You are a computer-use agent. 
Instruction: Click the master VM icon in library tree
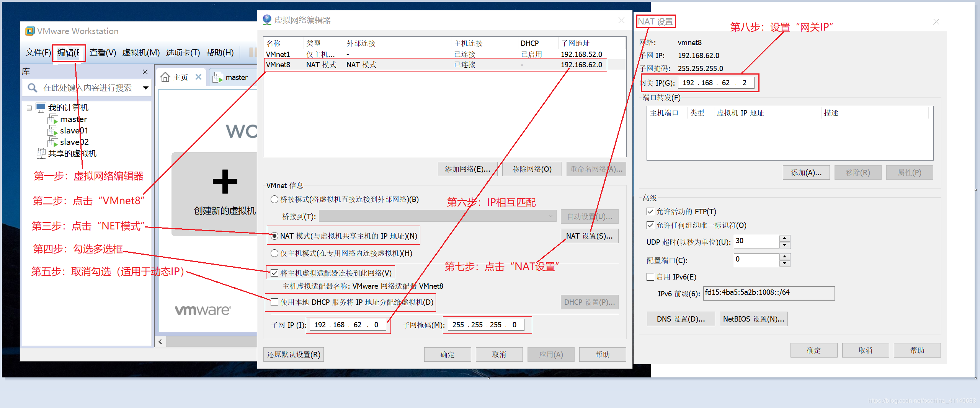coord(53,119)
